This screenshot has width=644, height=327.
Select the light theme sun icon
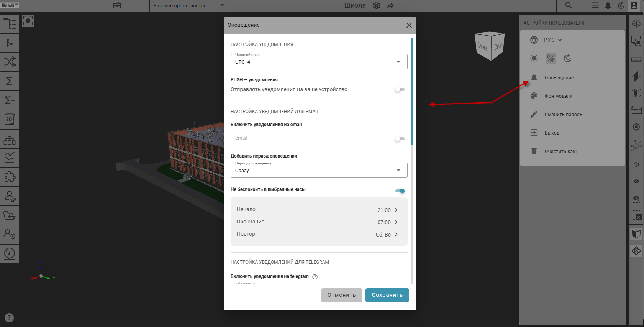[534, 58]
